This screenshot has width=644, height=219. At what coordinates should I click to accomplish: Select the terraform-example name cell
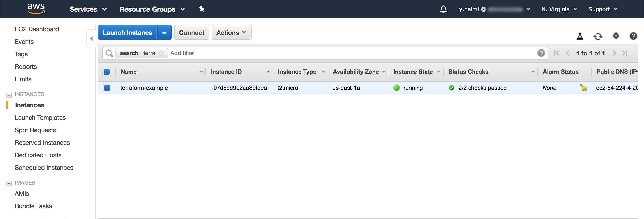point(144,88)
